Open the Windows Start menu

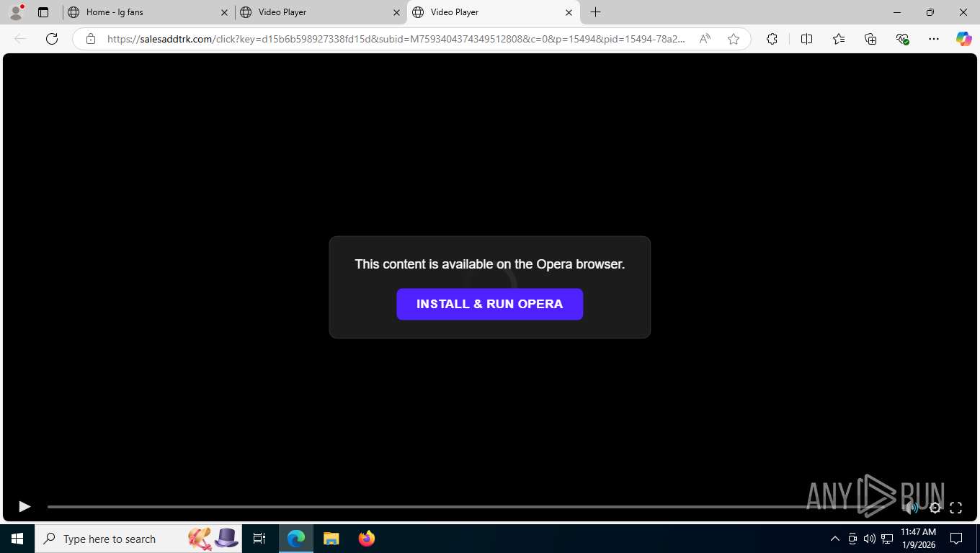coord(17,539)
